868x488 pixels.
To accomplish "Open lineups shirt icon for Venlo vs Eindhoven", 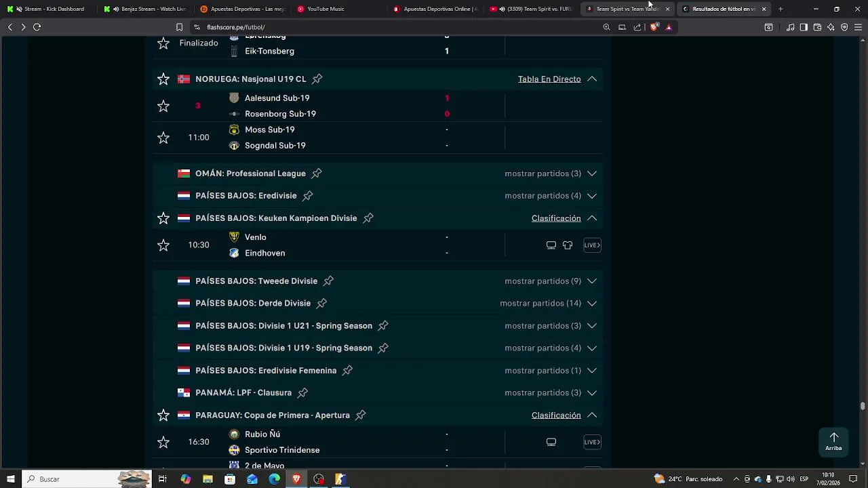I will tap(568, 245).
